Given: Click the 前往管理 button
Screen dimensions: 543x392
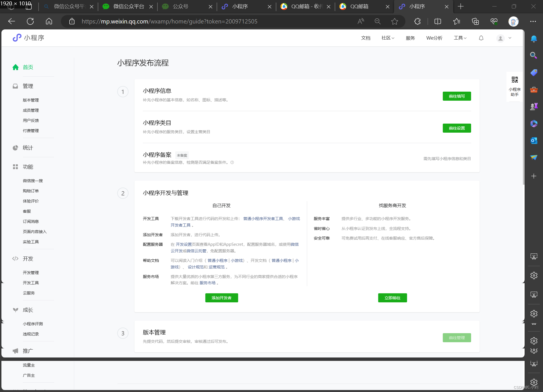Looking at the screenshot, I should click(457, 338).
